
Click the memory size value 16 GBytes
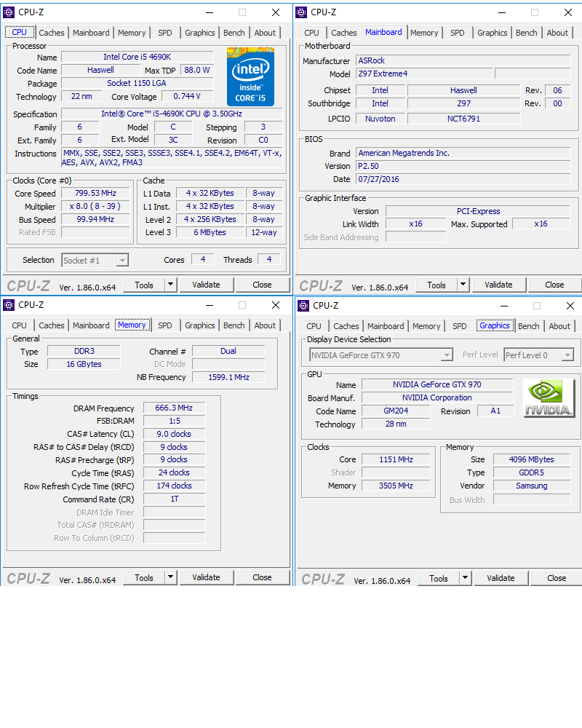tap(84, 365)
